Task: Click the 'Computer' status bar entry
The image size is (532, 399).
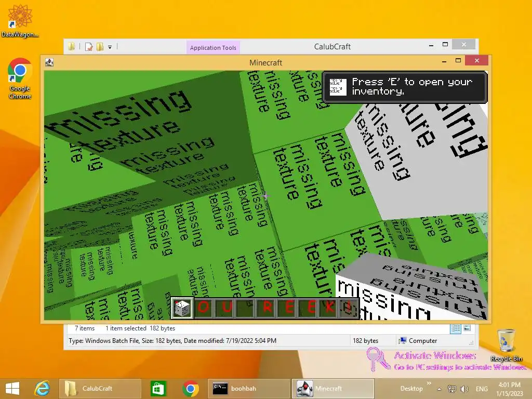Action: 418,341
